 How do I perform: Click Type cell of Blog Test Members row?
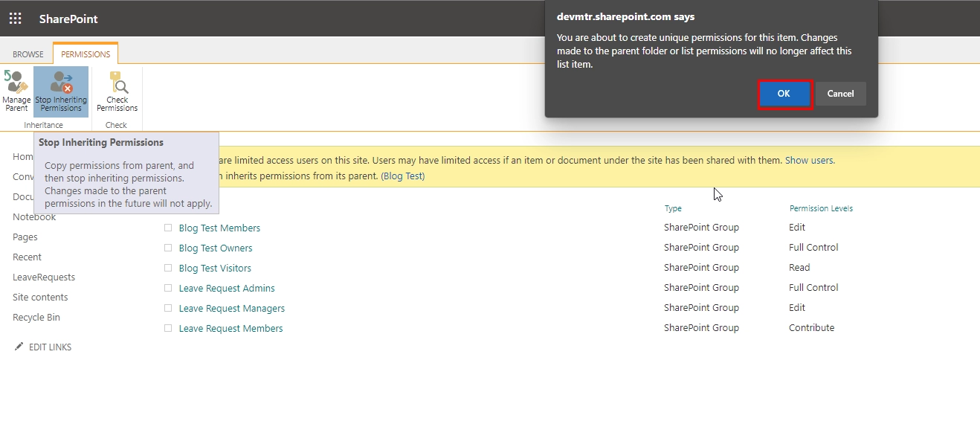pyautogui.click(x=701, y=227)
